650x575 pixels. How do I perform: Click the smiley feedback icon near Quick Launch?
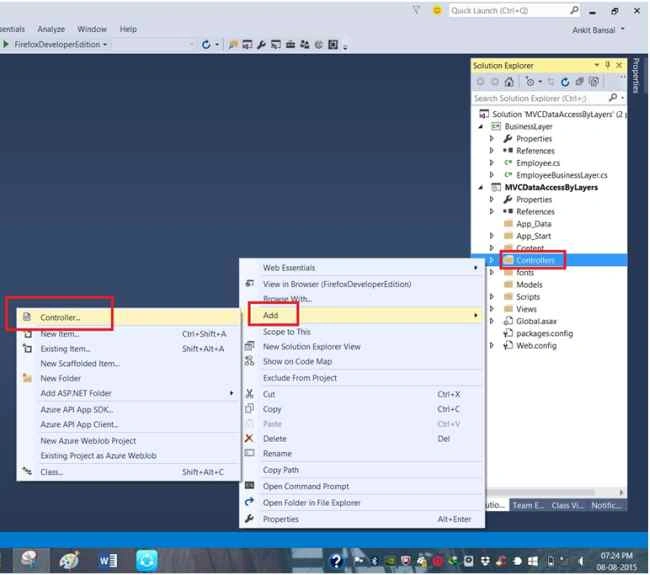coord(437,10)
